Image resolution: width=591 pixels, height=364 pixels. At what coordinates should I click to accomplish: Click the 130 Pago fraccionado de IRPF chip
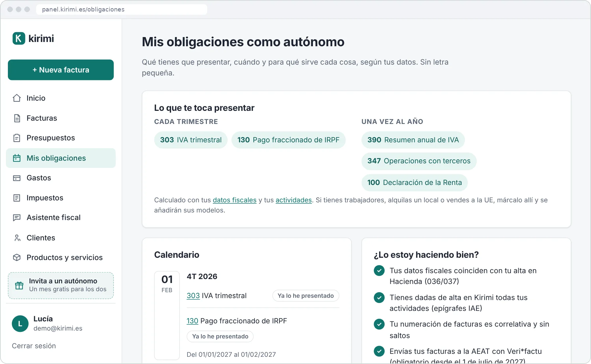coord(288,140)
